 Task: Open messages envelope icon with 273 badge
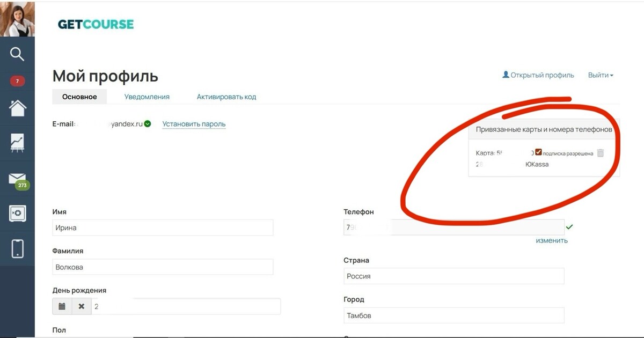pos(17,179)
